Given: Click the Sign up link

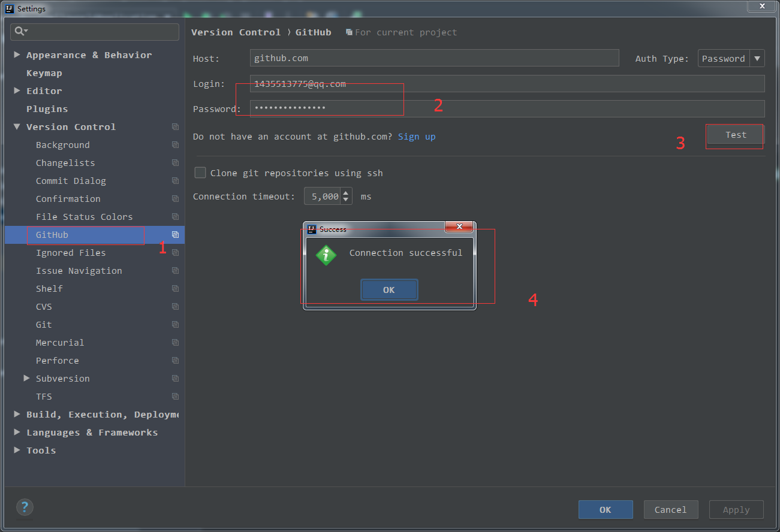Looking at the screenshot, I should coord(417,137).
